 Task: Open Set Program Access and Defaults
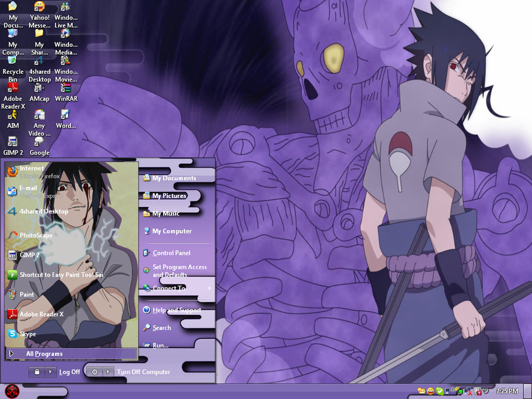tap(175, 270)
